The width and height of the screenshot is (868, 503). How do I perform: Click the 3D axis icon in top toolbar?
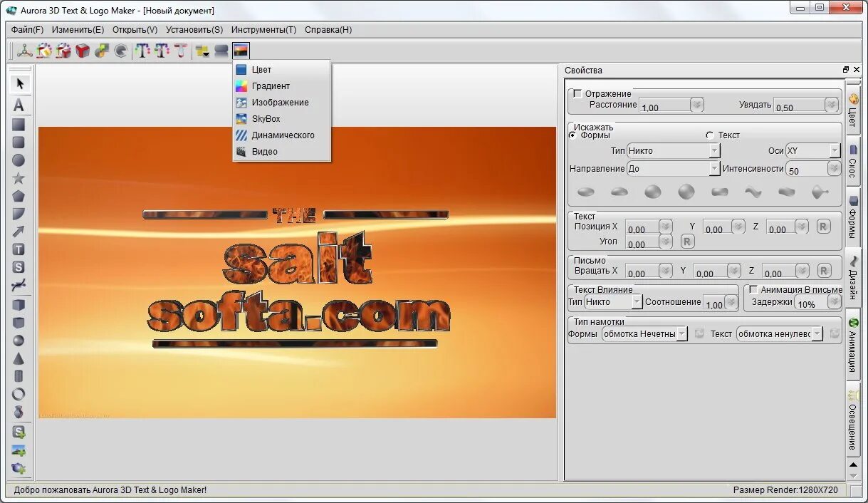tap(25, 51)
